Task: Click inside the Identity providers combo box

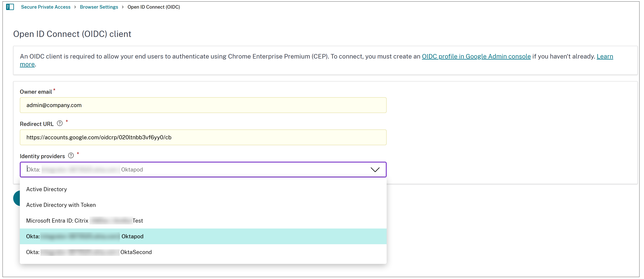Action: pyautogui.click(x=203, y=170)
